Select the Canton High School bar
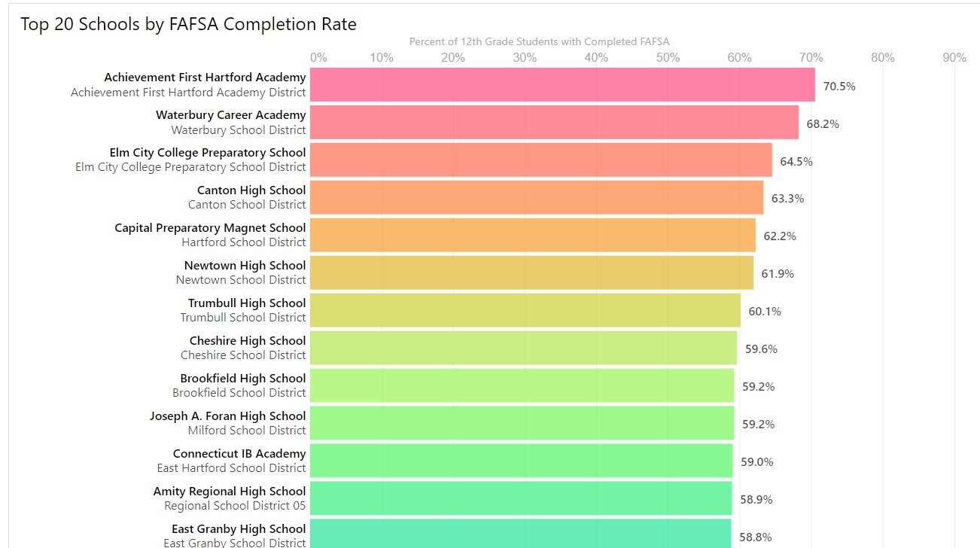 (537, 197)
